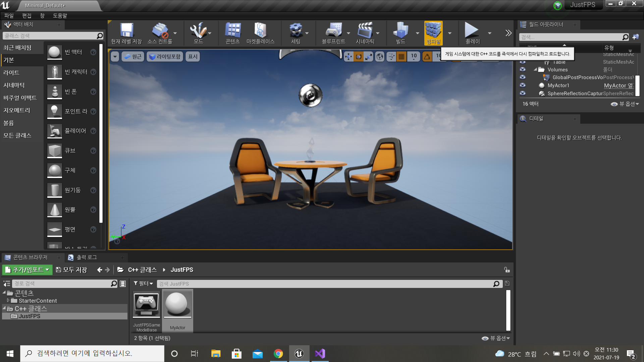This screenshot has width=644, height=362.
Task: Select the MyActor class thumbnail
Action: 177,304
